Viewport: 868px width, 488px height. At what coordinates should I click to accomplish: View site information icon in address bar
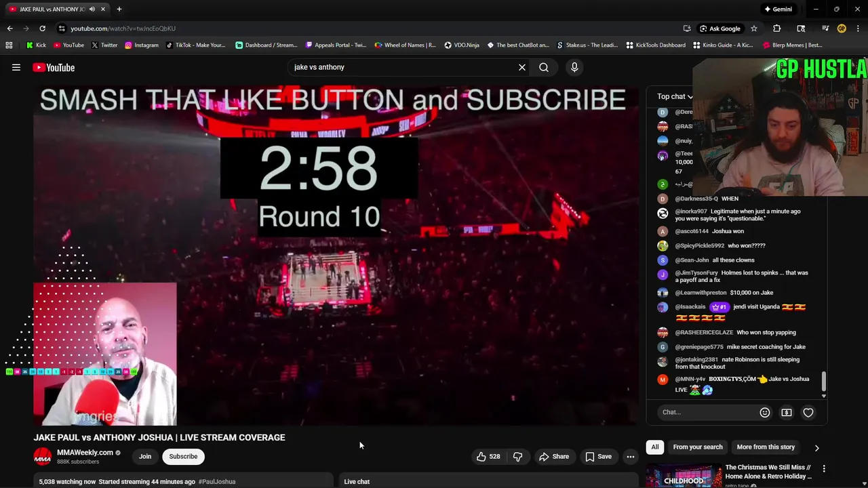point(62,28)
